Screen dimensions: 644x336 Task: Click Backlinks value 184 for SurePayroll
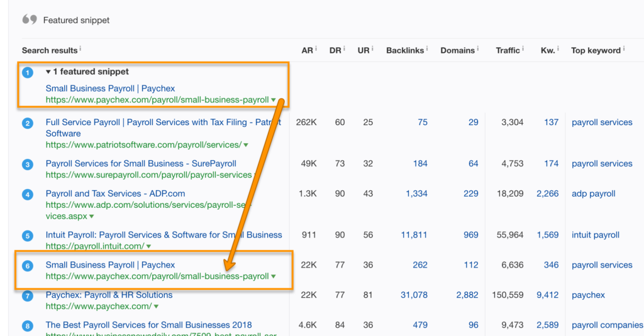[420, 164]
